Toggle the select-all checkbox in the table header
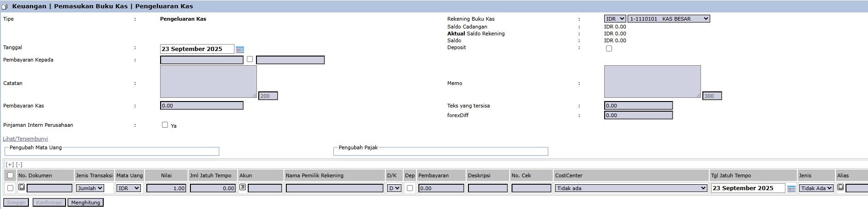This screenshot has width=868, height=209. pyautogui.click(x=10, y=175)
